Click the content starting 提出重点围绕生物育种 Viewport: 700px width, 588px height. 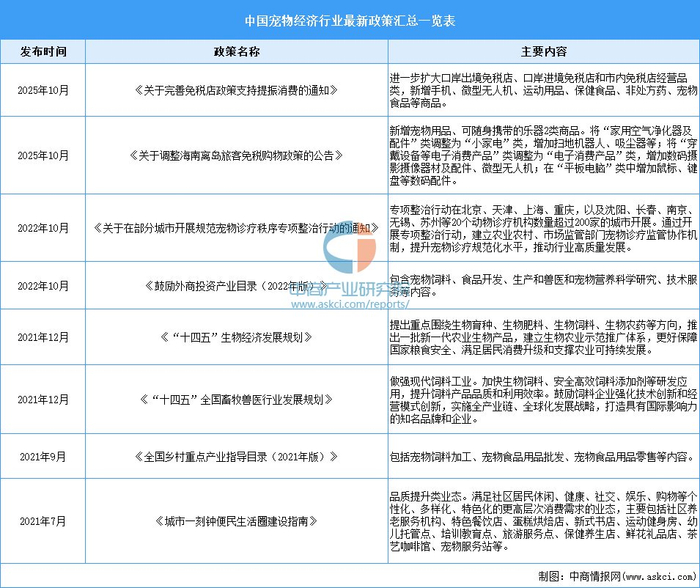point(543,337)
